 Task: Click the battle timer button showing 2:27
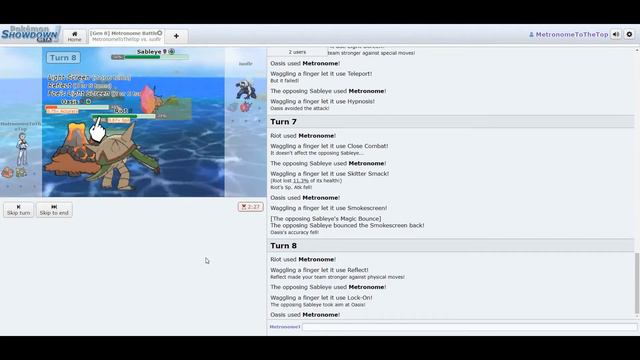click(250, 207)
